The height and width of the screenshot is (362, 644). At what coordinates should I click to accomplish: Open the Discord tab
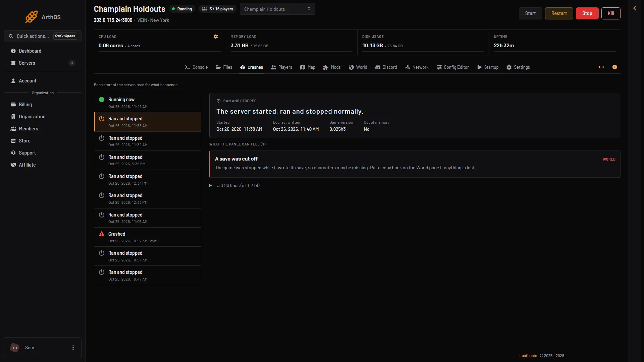pyautogui.click(x=386, y=67)
